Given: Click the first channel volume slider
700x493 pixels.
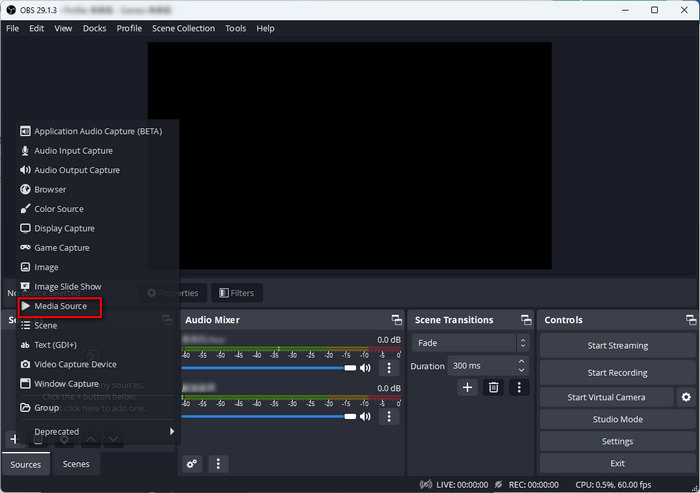Looking at the screenshot, I should [269, 368].
